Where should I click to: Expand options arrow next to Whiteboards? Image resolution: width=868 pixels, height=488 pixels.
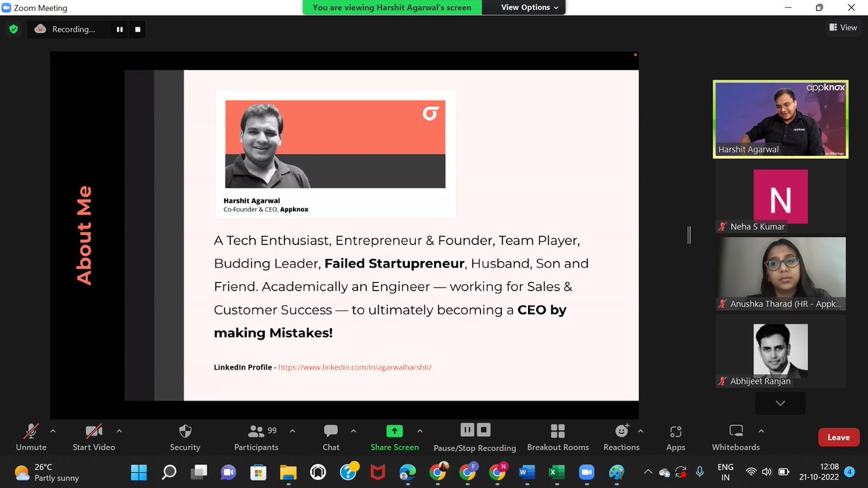[x=762, y=431]
